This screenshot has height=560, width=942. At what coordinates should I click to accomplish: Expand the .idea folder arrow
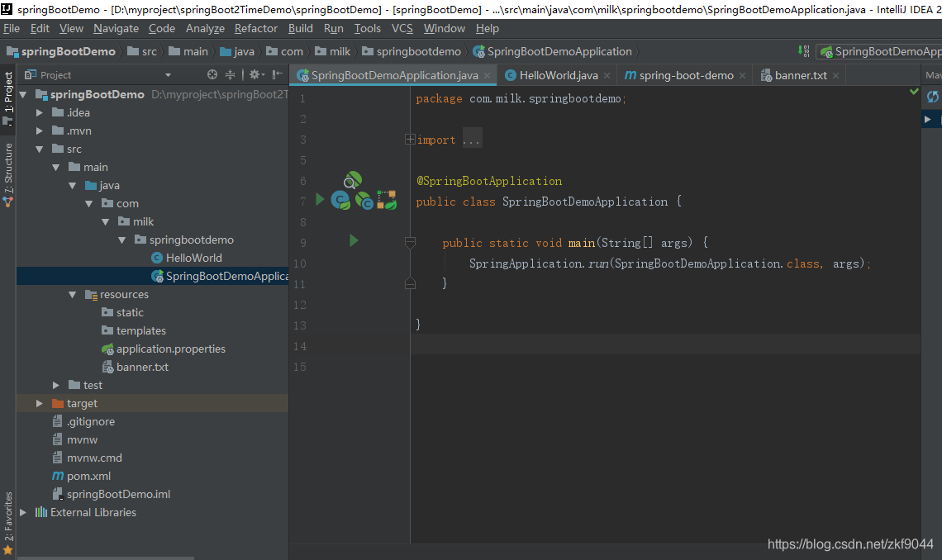(39, 113)
